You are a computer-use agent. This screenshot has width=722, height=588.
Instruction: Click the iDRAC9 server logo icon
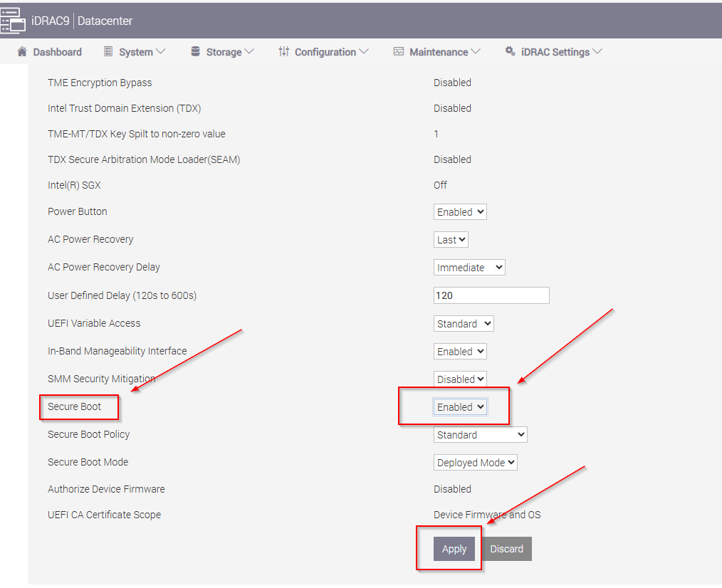(x=13, y=21)
